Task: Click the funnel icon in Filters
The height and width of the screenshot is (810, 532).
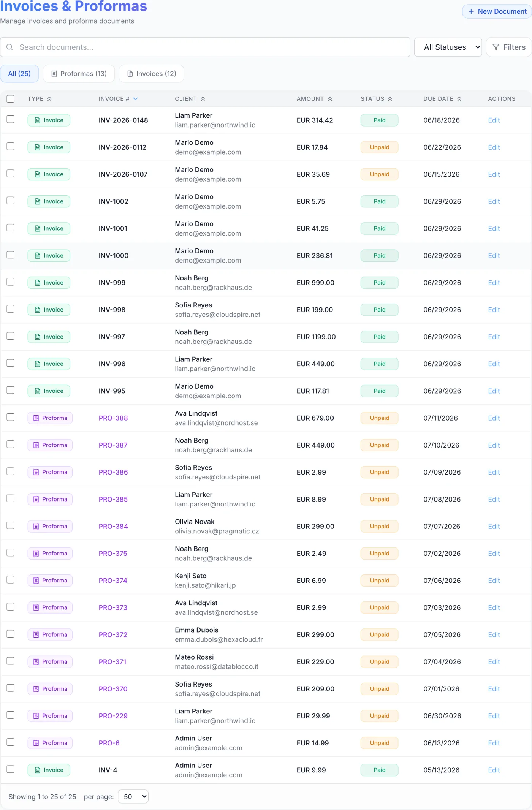Action: (496, 47)
